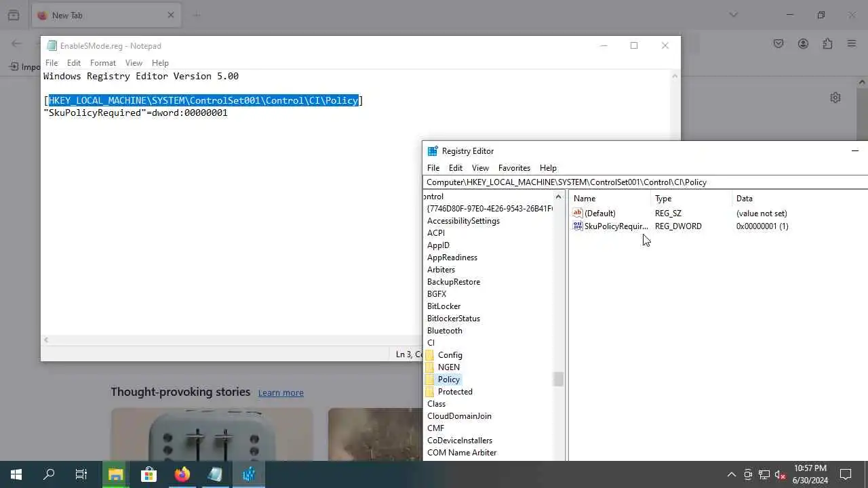Click the Registry Editor address bar

point(644,182)
